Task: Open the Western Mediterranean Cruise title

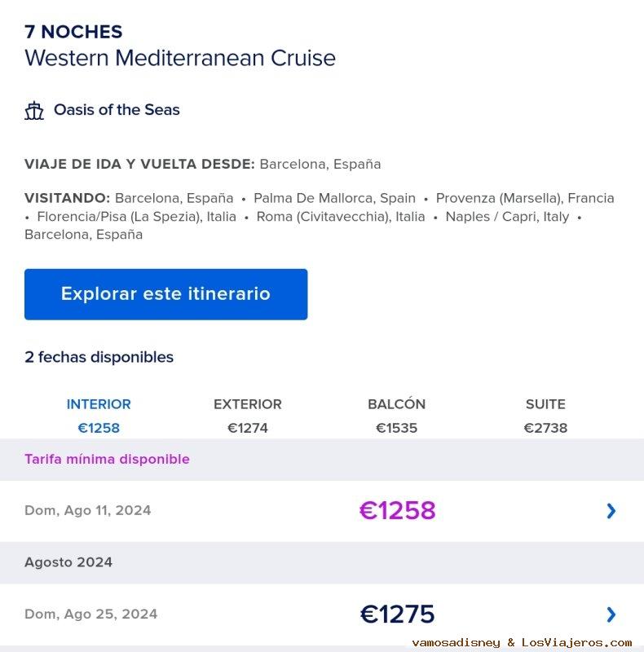Action: coord(180,59)
